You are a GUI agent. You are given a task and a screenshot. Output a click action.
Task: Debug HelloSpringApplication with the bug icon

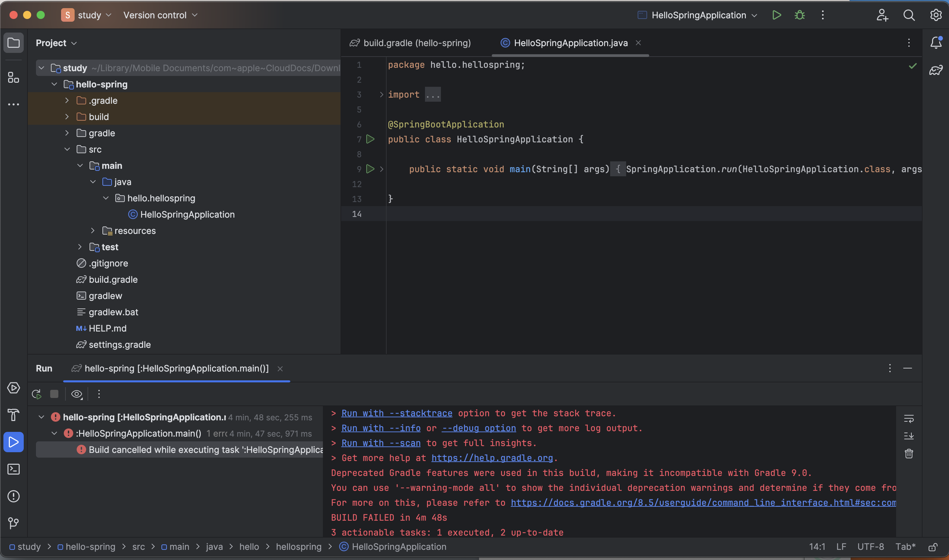[799, 15]
